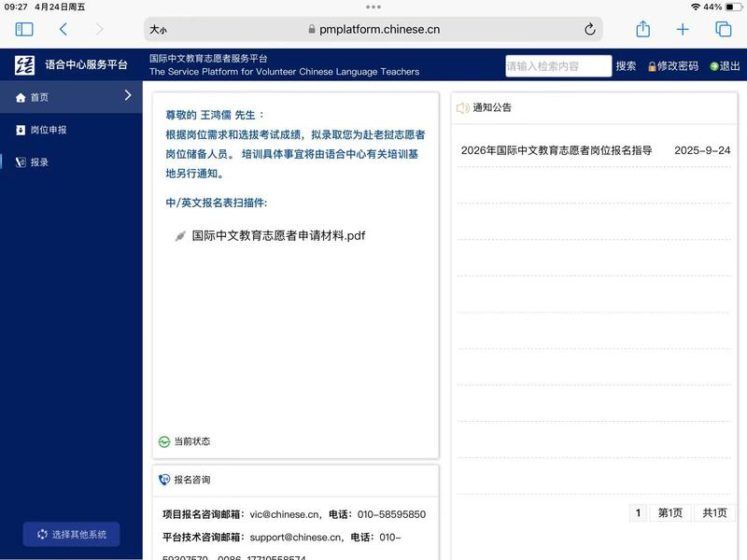Open 国际中文教育志愿者申请材料.pdf attachment
Screen dimensions: 747x560
pyautogui.click(x=277, y=236)
